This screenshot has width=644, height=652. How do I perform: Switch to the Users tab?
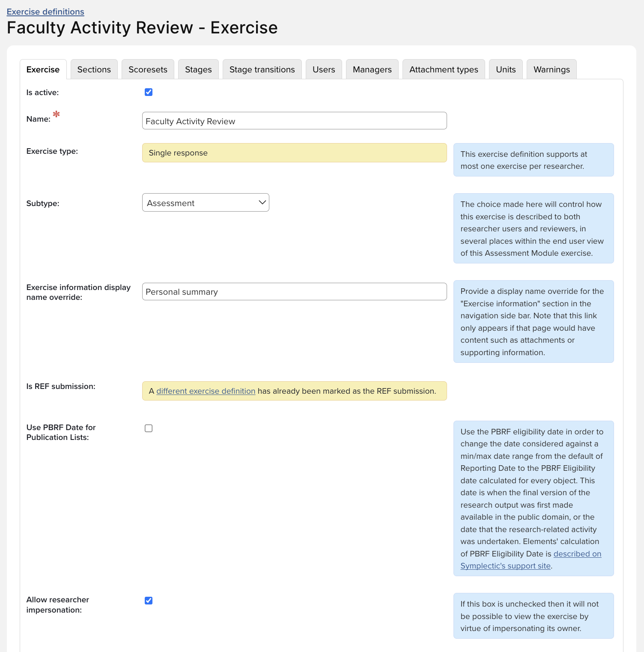(324, 69)
